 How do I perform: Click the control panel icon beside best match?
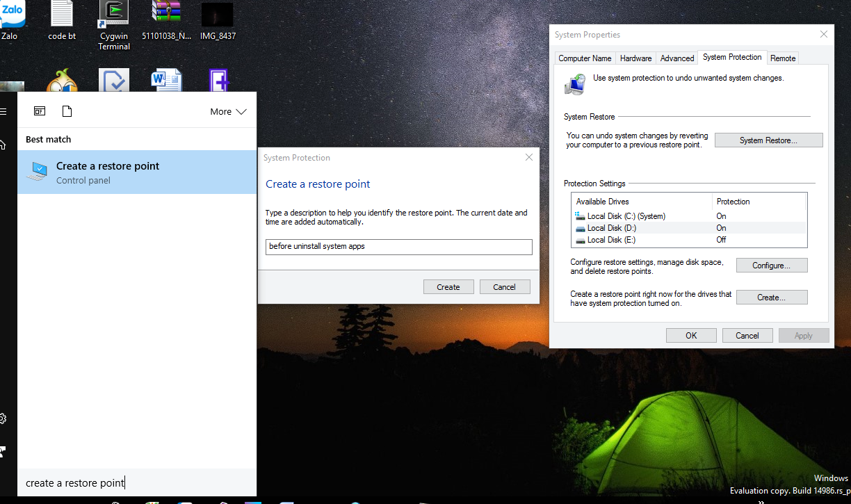(x=37, y=172)
